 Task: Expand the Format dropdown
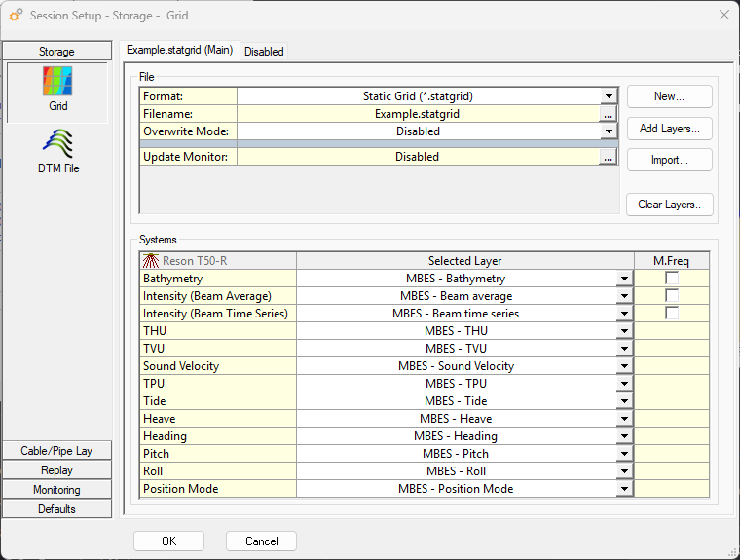click(608, 96)
